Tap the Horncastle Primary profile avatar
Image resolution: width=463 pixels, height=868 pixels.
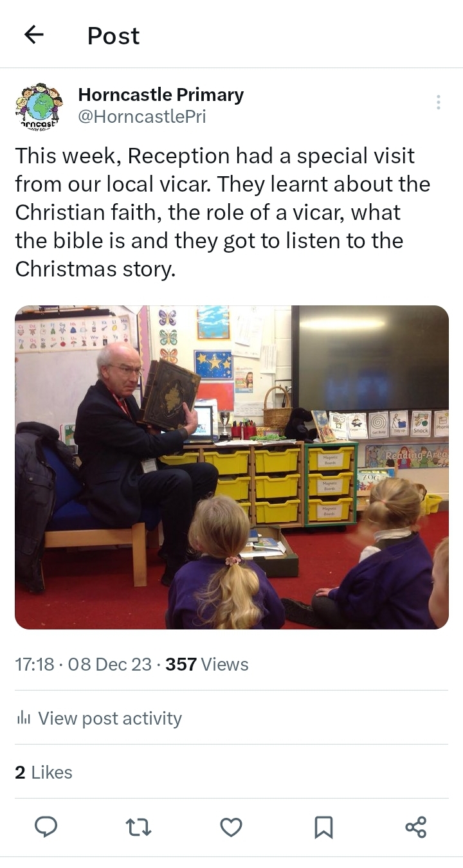[39, 105]
